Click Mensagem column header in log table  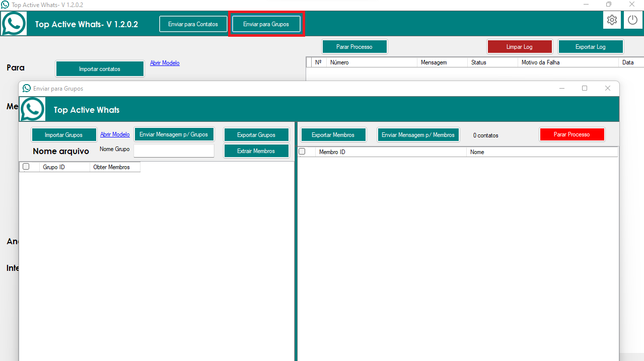point(442,62)
